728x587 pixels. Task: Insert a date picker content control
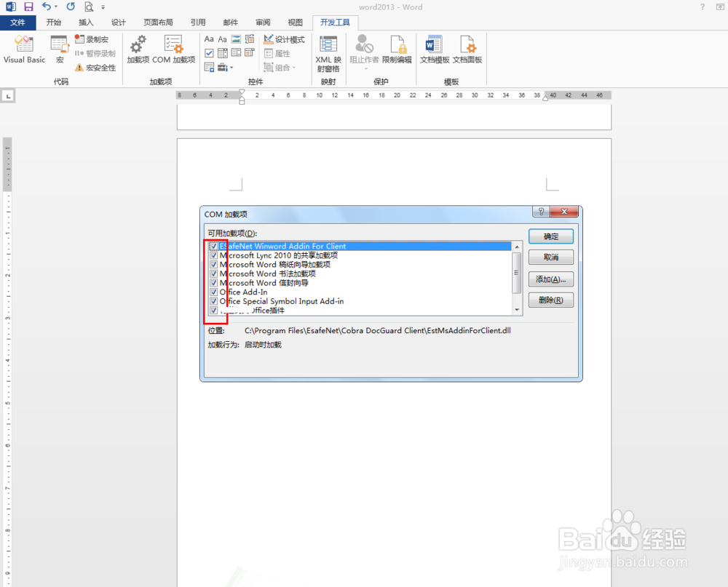(249, 53)
